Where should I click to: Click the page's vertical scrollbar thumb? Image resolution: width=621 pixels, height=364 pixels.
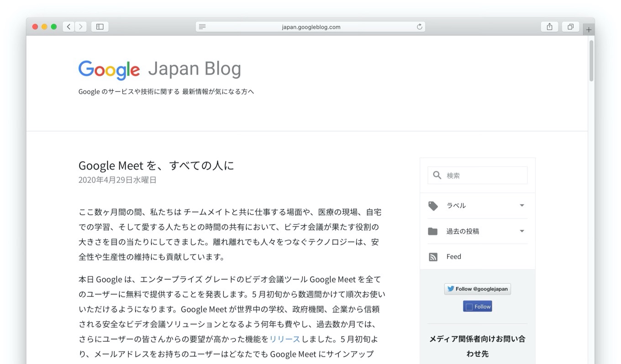(x=591, y=61)
